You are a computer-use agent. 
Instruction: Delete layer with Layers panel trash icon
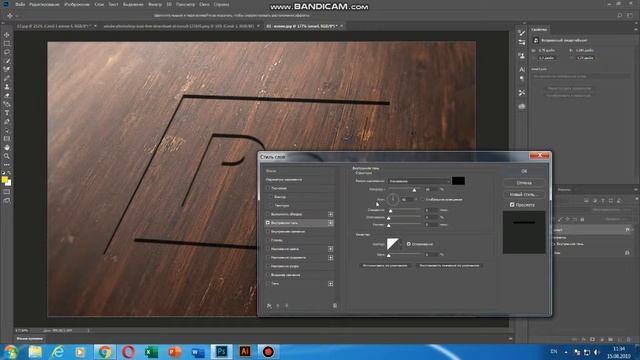point(629,339)
